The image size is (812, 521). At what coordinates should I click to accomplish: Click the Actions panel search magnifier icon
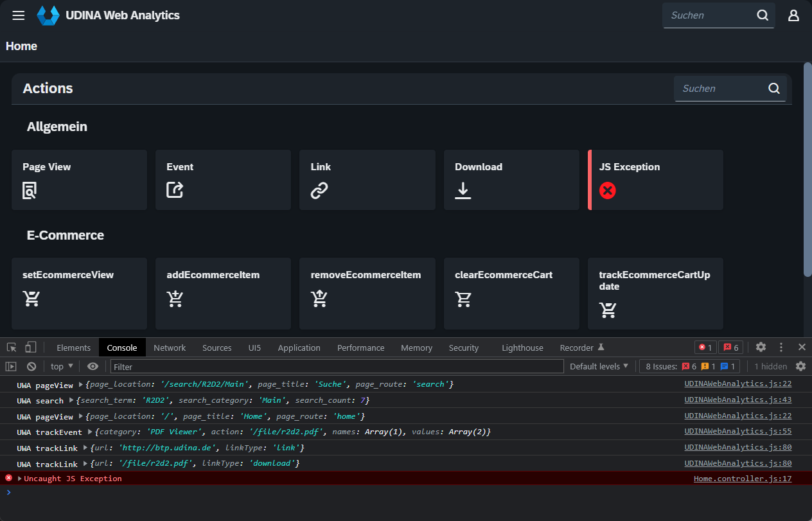774,89
